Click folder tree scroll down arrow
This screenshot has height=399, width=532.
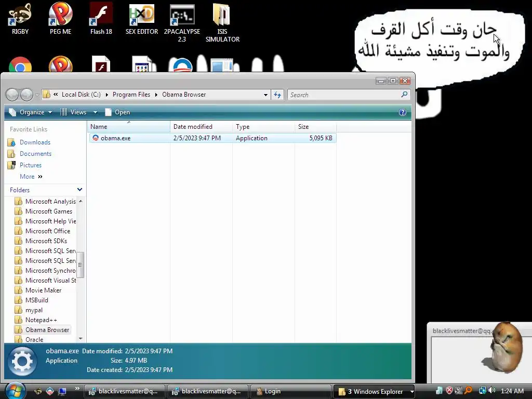click(81, 339)
